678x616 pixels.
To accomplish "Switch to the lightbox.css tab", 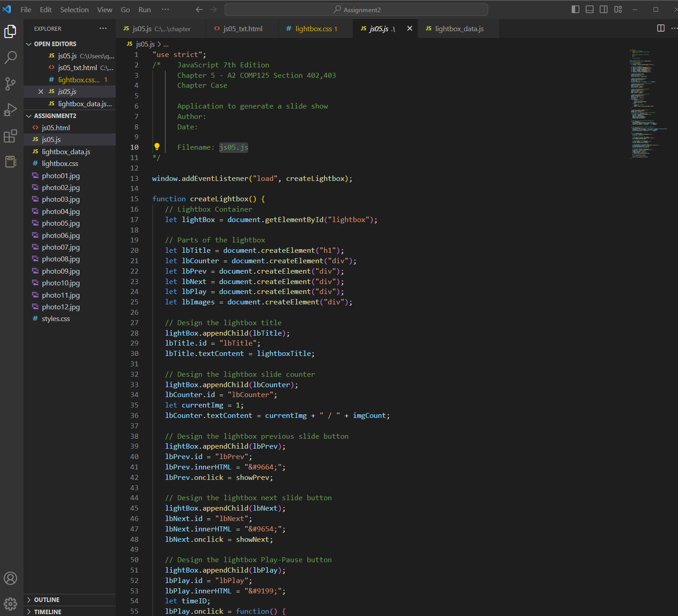I will [x=316, y=28].
